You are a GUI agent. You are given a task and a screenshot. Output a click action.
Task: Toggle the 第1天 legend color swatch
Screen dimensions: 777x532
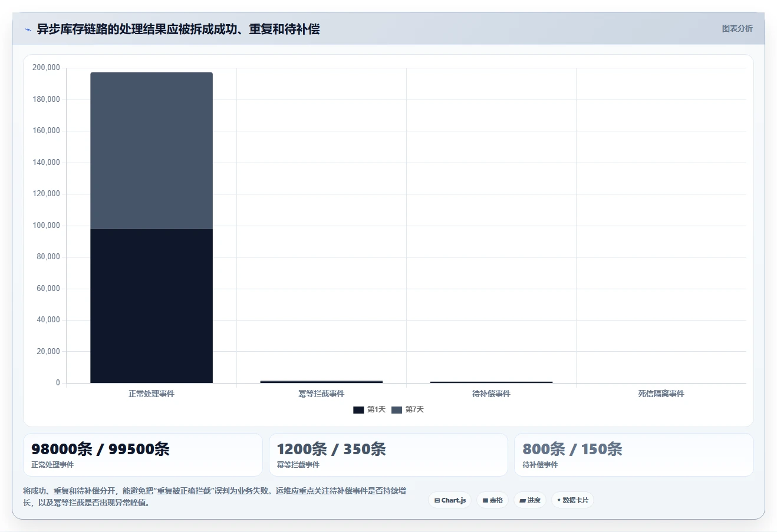358,409
